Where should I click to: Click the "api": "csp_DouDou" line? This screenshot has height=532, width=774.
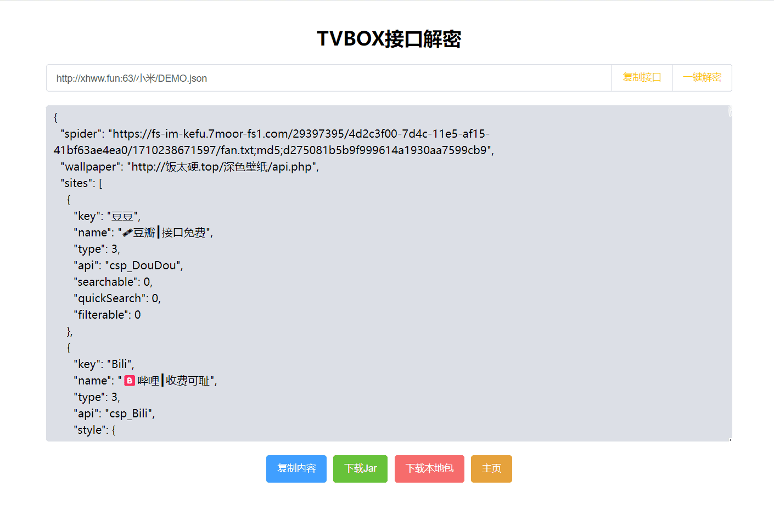(128, 265)
